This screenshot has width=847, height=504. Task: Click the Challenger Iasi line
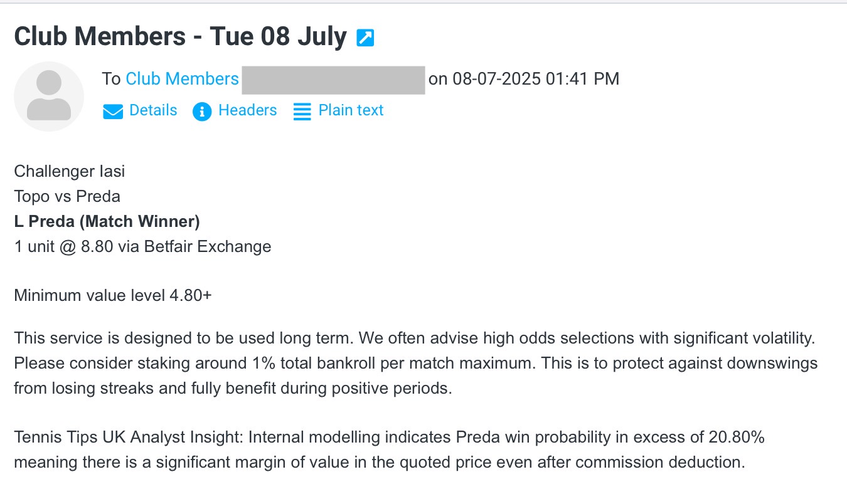pyautogui.click(x=70, y=171)
